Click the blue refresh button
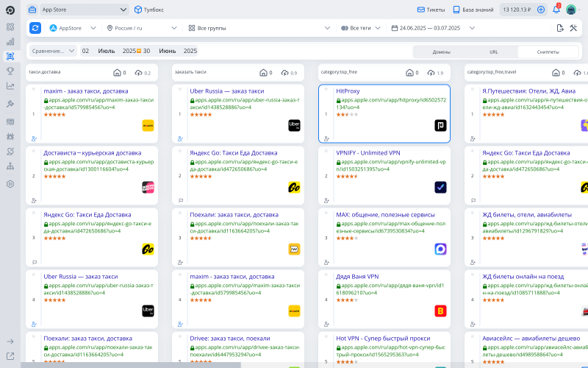Viewport: 588px width, 368px height. [35, 28]
